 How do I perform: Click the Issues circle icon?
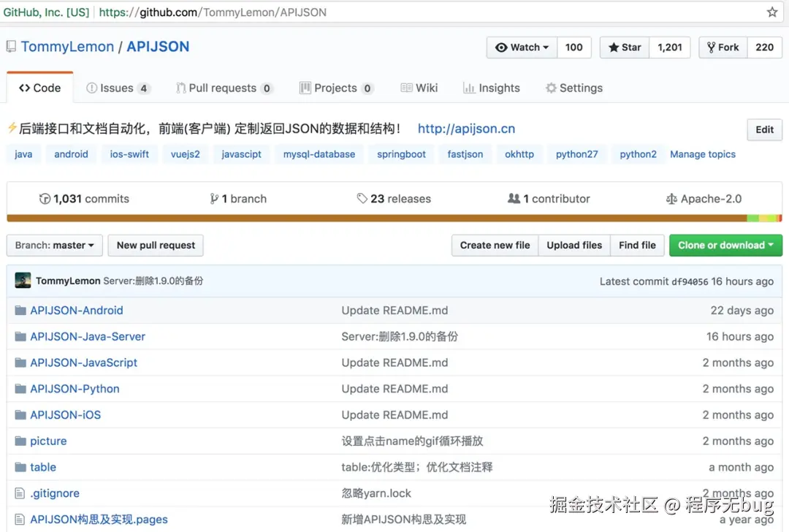coord(91,88)
